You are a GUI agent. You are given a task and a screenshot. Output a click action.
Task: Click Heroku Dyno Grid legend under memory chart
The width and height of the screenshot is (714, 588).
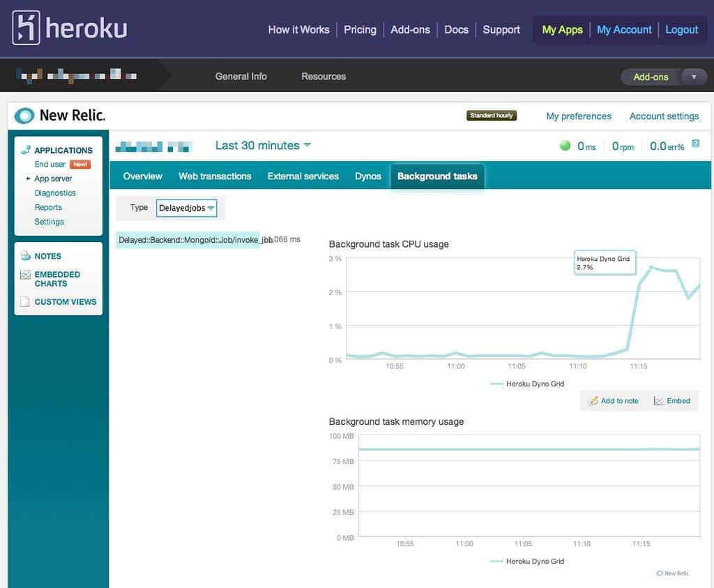pos(527,561)
